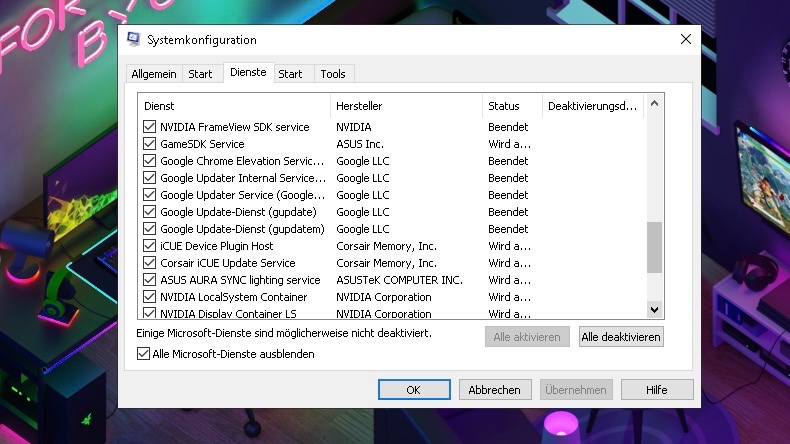Click NVIDIA LocalSystem Container service name
790x444 pixels.
pos(233,297)
